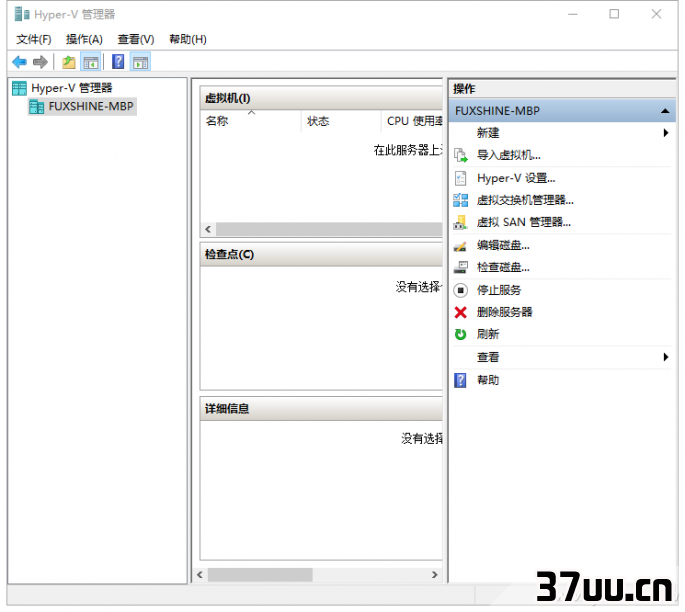
Task: Sort by the 名称 column header
Action: coord(251,121)
